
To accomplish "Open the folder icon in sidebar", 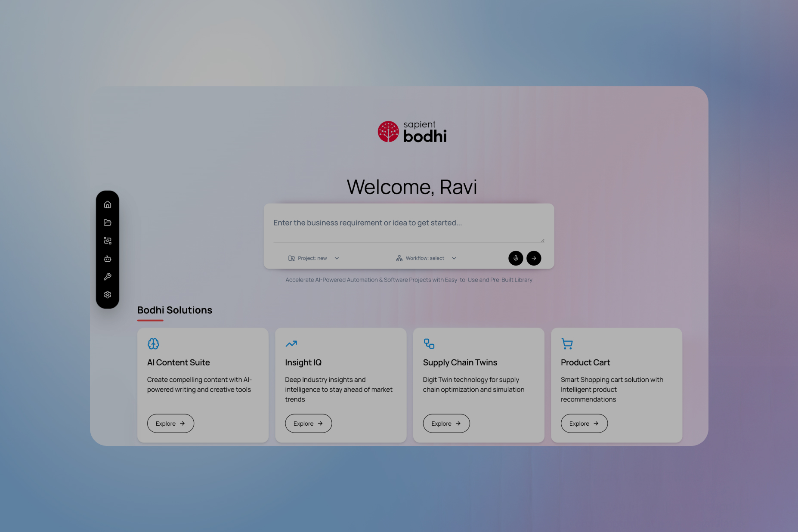I will coord(108,223).
